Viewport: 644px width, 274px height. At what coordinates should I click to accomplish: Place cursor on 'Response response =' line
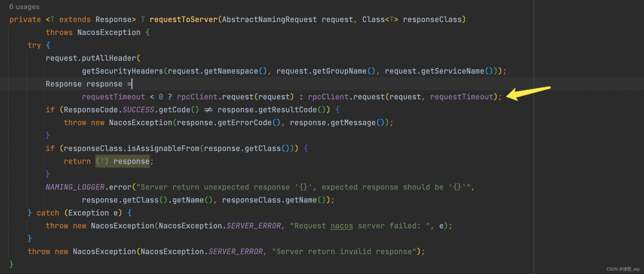(x=89, y=84)
